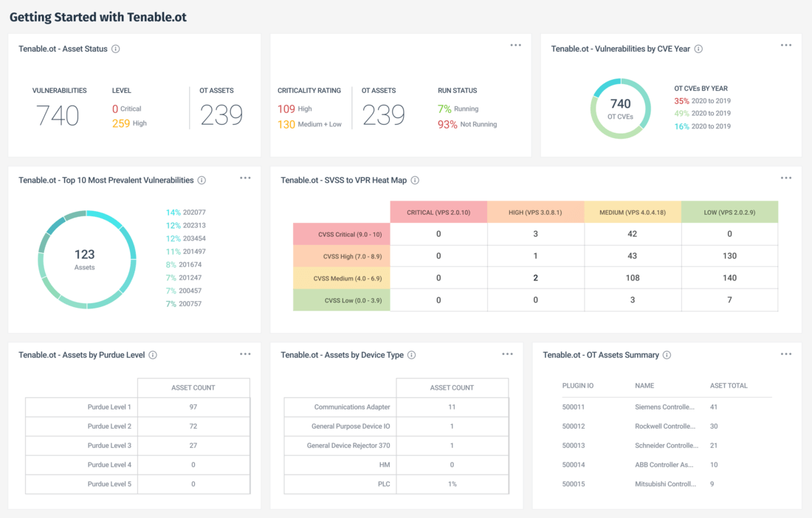Select the 12% 203454 legend entry
This screenshot has height=518, width=812.
tap(186, 238)
